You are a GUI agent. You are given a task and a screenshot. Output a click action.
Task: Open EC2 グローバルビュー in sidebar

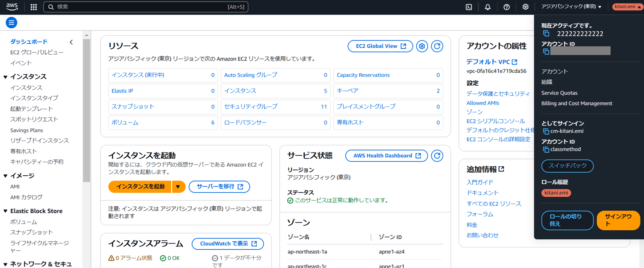(x=37, y=52)
